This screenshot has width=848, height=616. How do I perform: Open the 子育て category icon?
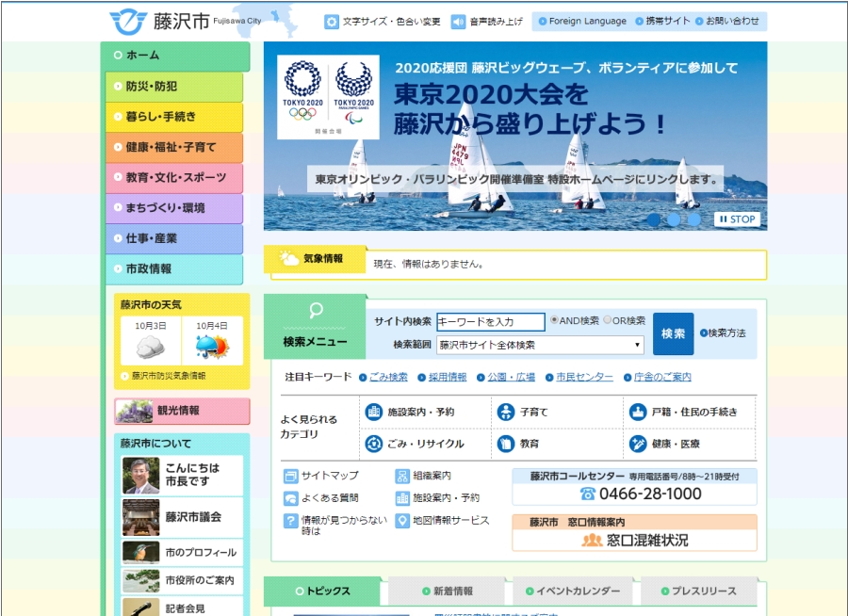click(506, 412)
